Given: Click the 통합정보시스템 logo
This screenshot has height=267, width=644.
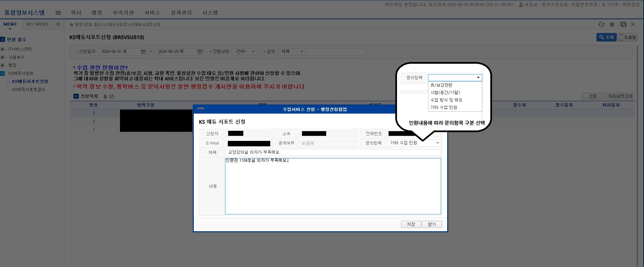Looking at the screenshot, I should pyautogui.click(x=25, y=12).
